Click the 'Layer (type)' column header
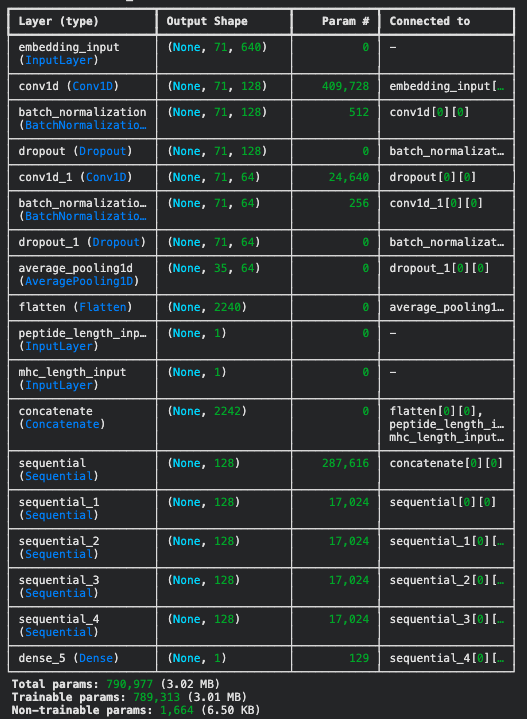Image resolution: width=527 pixels, height=719 pixels. (x=58, y=21)
